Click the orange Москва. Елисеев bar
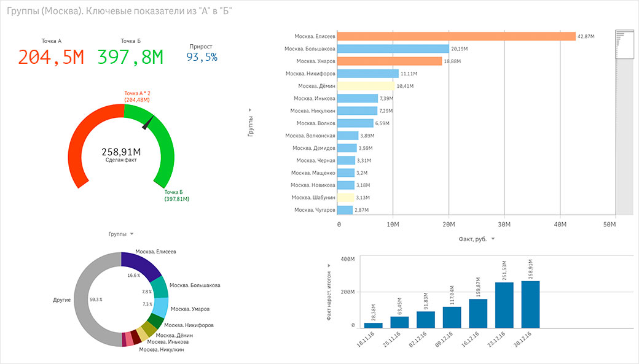 coord(457,36)
